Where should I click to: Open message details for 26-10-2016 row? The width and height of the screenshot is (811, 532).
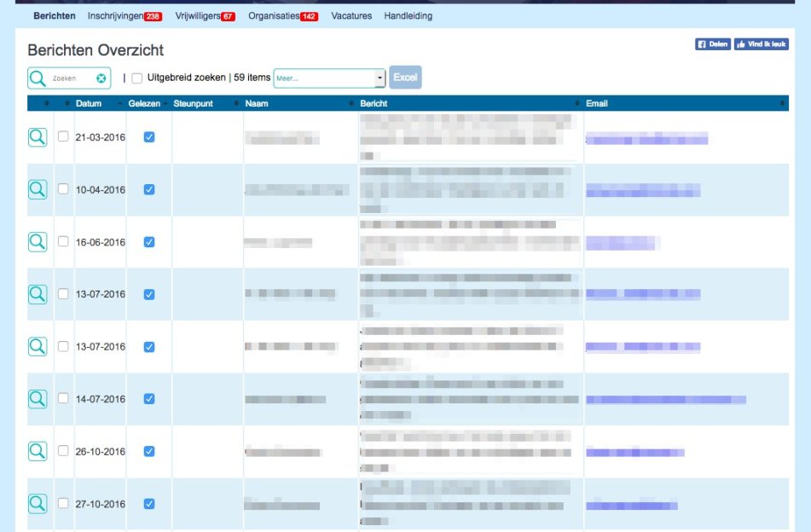38,451
